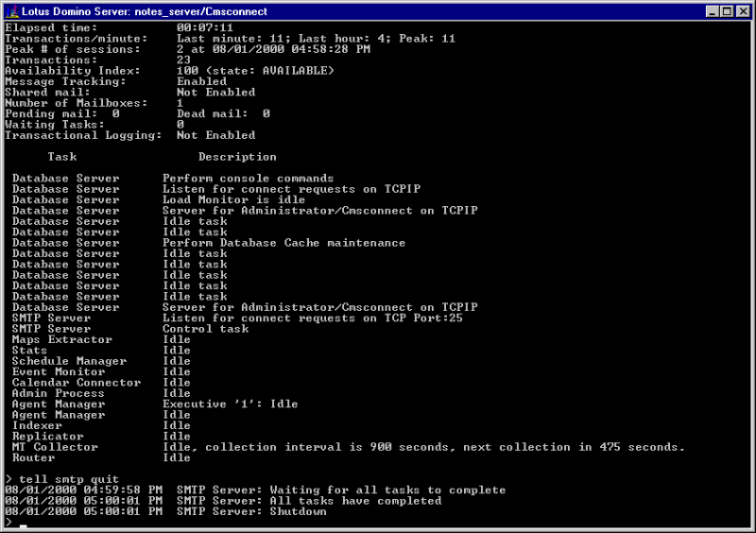Click 'Load Monitor is idle' description

click(x=233, y=199)
